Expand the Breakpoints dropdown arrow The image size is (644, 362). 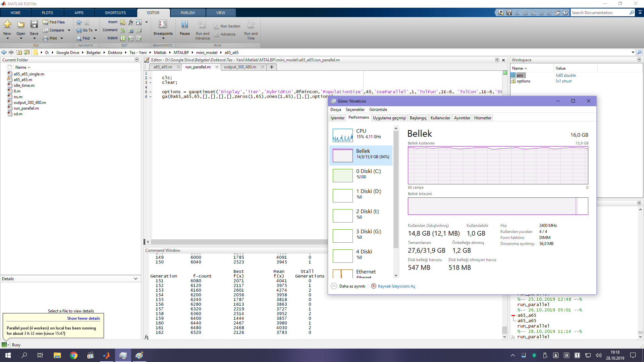163,39
